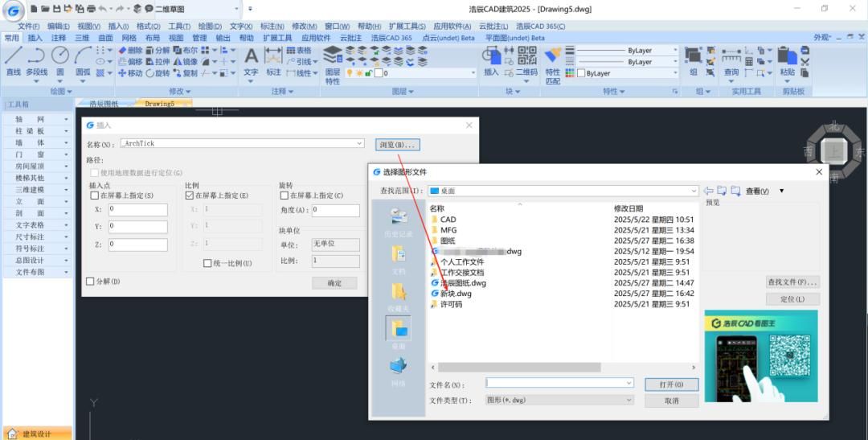The height and width of the screenshot is (440, 868).
Task: Click the 粘贴 paste icon
Action: (787, 60)
